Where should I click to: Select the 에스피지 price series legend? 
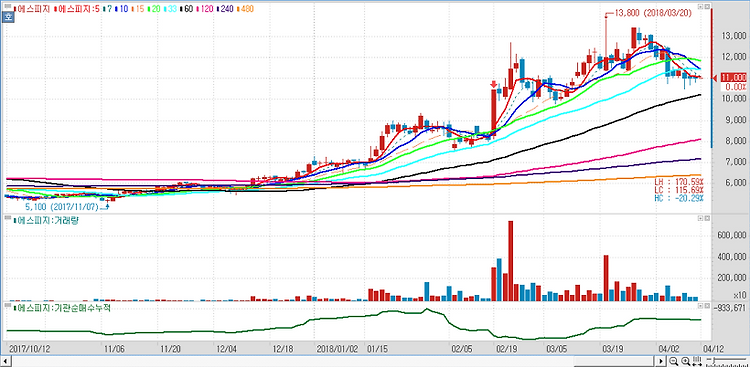click(x=32, y=9)
